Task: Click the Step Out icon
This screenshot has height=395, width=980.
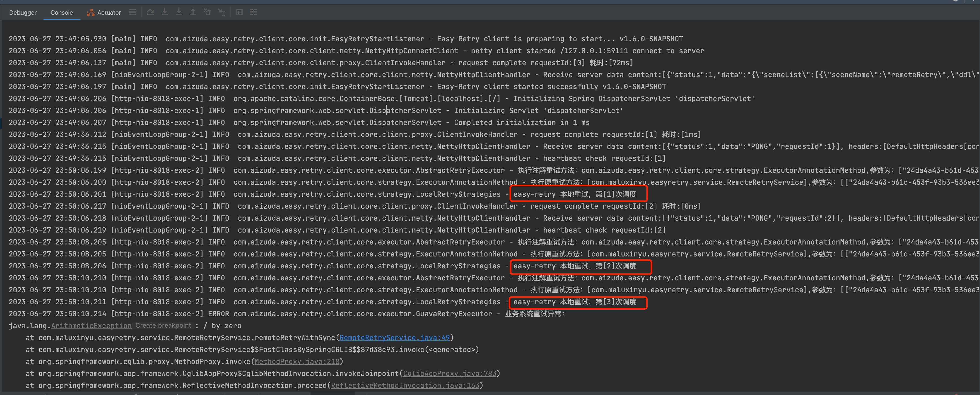Action: pyautogui.click(x=193, y=12)
